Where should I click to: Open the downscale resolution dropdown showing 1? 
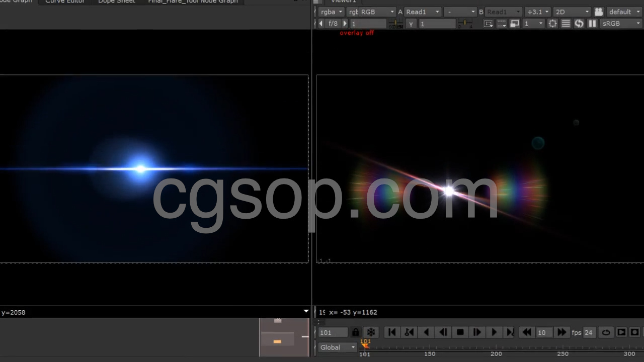point(534,24)
